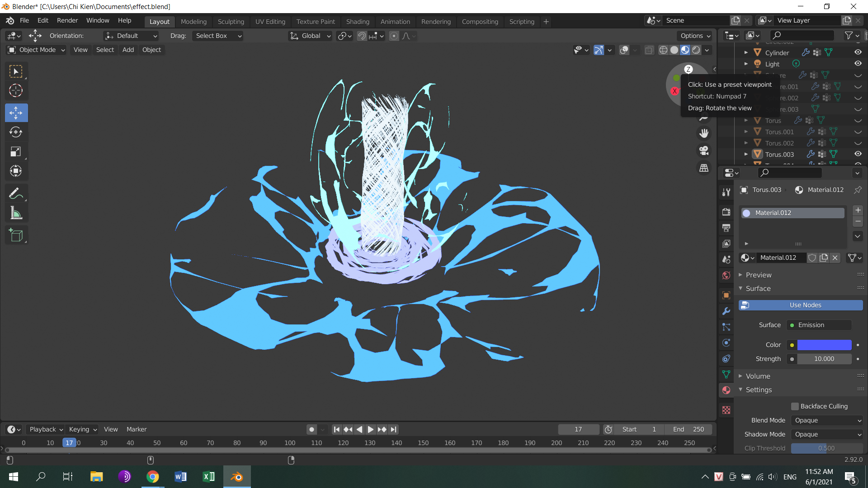Image resolution: width=868 pixels, height=488 pixels.
Task: Select the 3D Cursor tool
Action: pos(16,90)
